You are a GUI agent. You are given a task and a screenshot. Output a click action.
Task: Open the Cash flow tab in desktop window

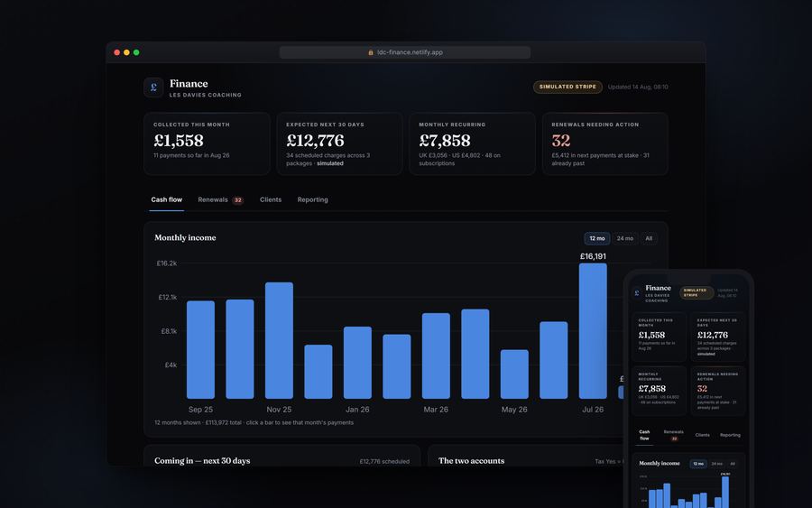(167, 200)
